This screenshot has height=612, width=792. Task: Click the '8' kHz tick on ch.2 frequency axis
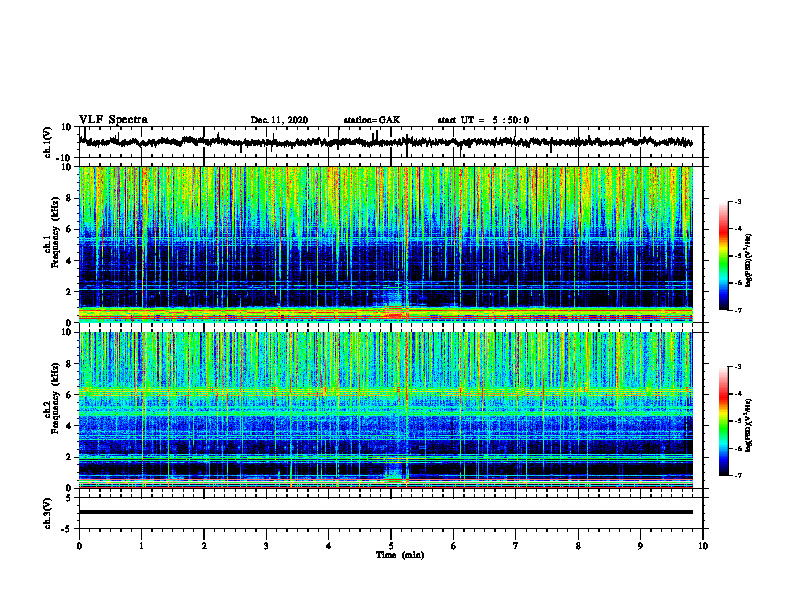click(x=70, y=364)
